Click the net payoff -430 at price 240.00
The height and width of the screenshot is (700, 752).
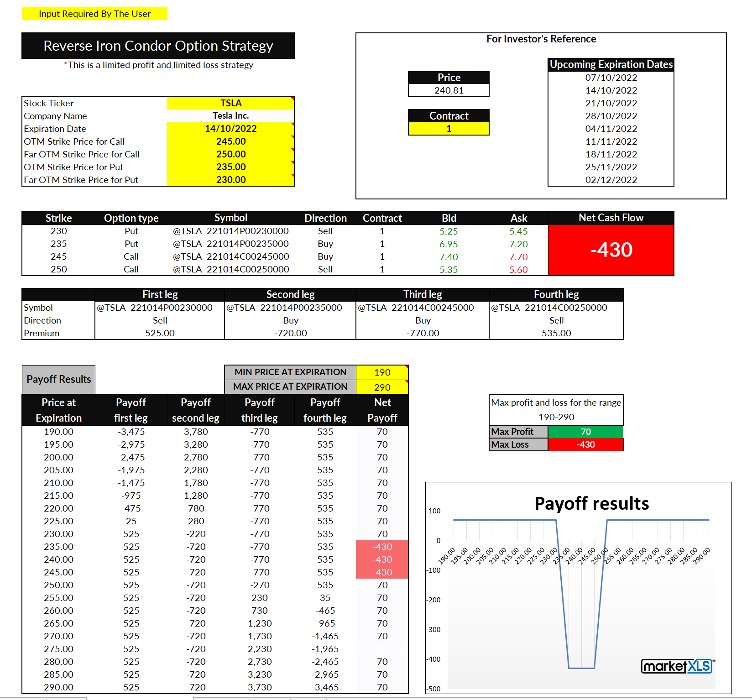(x=382, y=559)
